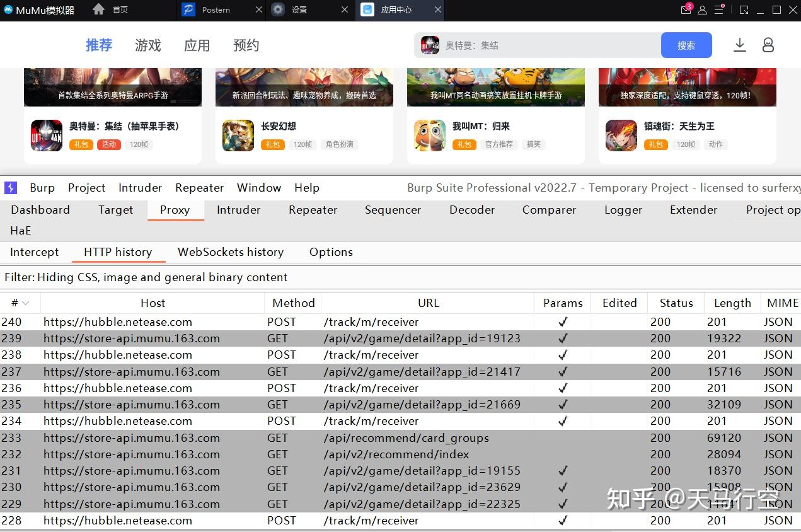Click the blue 搜索 search button
The image size is (801, 532).
(686, 45)
